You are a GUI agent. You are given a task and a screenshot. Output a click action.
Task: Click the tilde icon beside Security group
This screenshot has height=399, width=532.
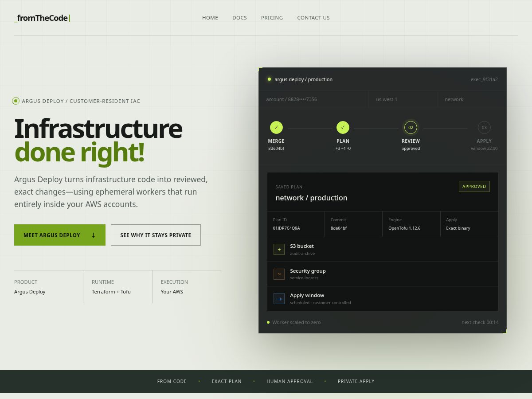coord(279,274)
